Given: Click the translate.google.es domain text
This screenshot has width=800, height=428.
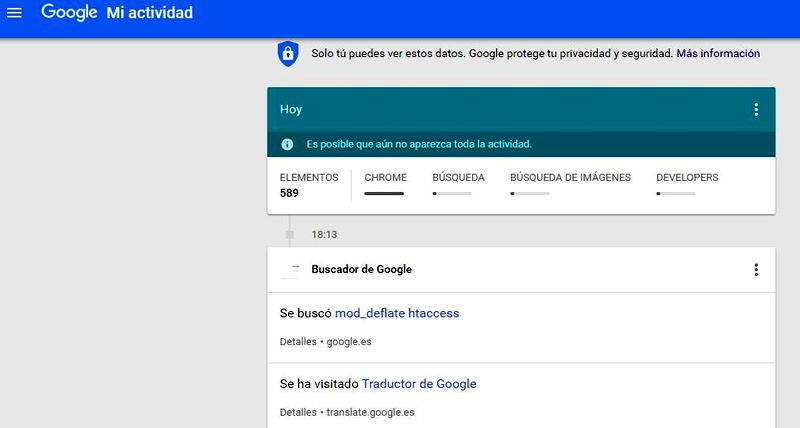Looking at the screenshot, I should click(x=370, y=412).
